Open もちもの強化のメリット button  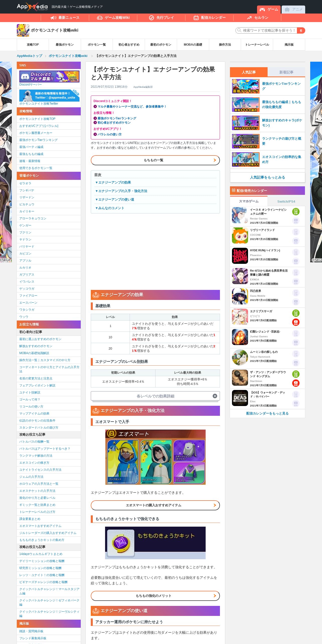155,596
